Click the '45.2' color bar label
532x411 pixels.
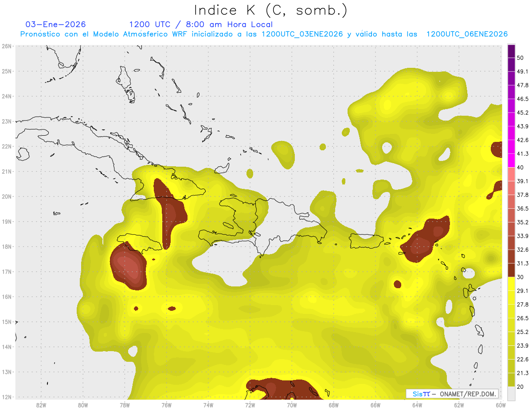(523, 113)
